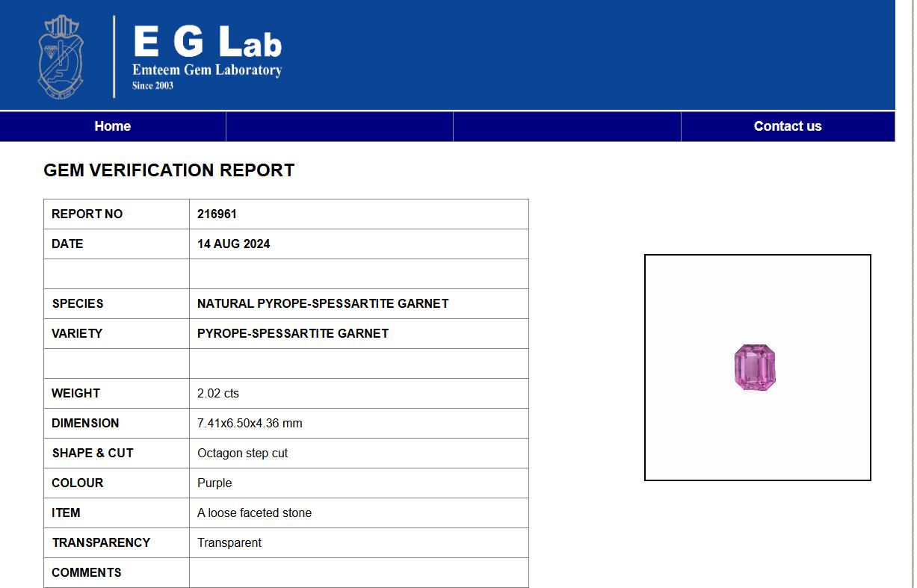Click the EG Lab crest logo

click(61, 57)
